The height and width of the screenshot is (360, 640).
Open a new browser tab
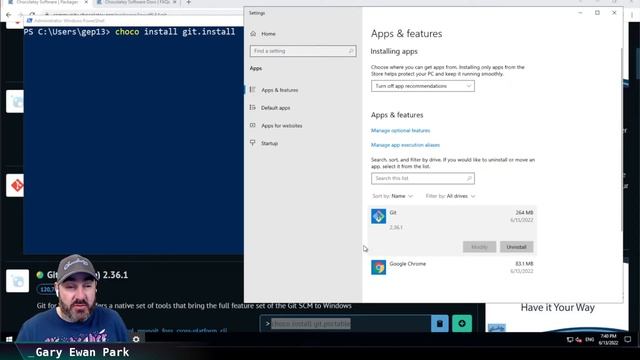(189, 2)
